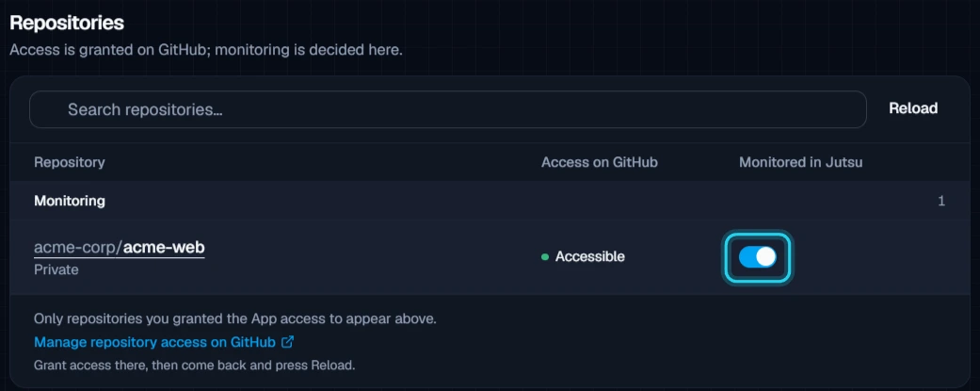Click the external link icon beside Manage repository access

pyautogui.click(x=287, y=342)
